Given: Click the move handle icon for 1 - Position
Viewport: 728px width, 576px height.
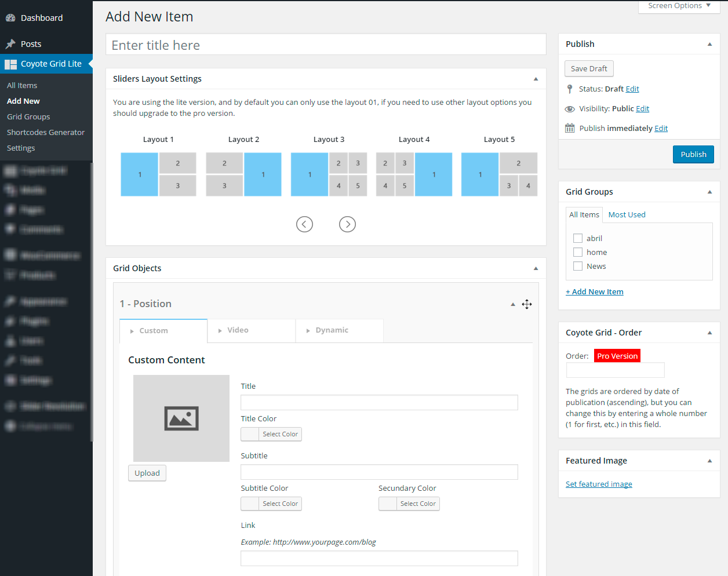Looking at the screenshot, I should pos(527,304).
